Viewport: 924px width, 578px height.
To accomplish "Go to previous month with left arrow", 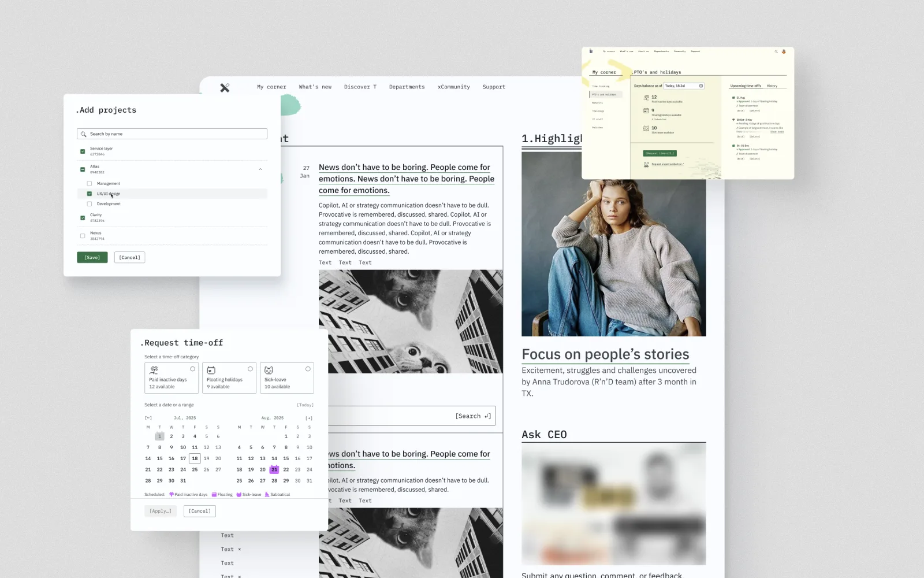I will [x=148, y=418].
